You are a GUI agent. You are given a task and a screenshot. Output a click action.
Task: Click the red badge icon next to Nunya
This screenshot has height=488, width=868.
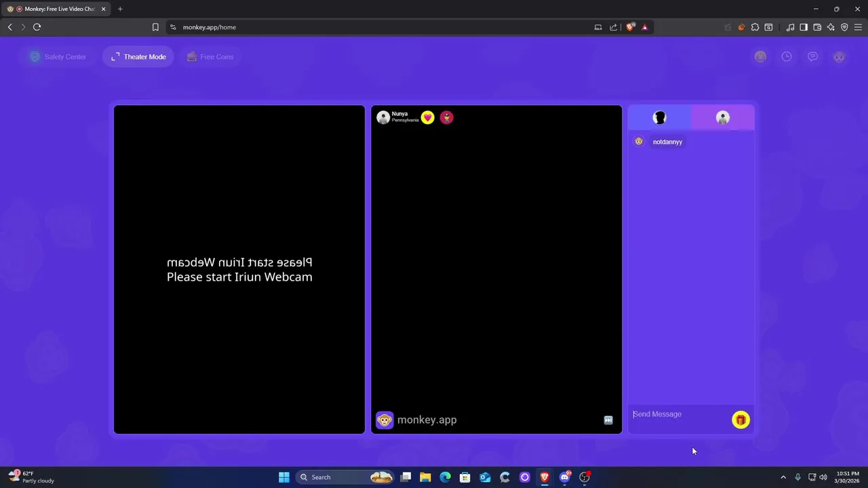446,117
